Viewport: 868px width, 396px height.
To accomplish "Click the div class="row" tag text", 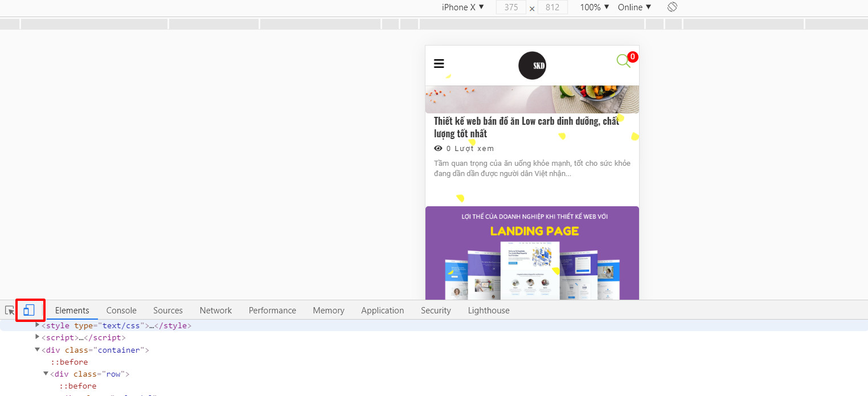I will 90,374.
